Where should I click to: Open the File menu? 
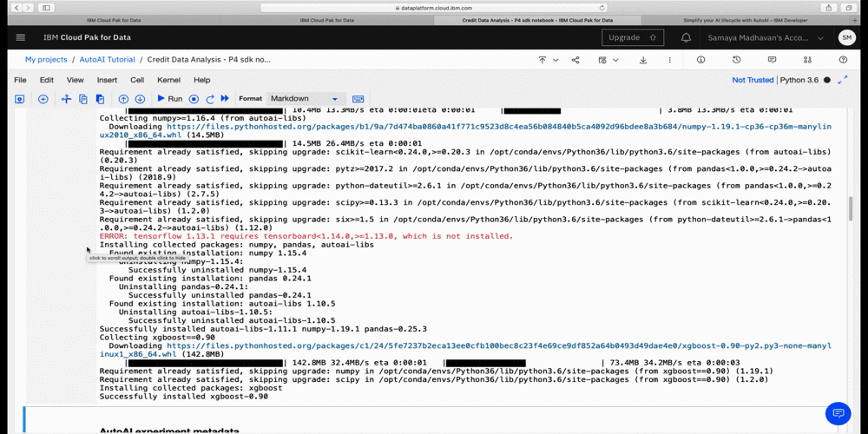20,80
